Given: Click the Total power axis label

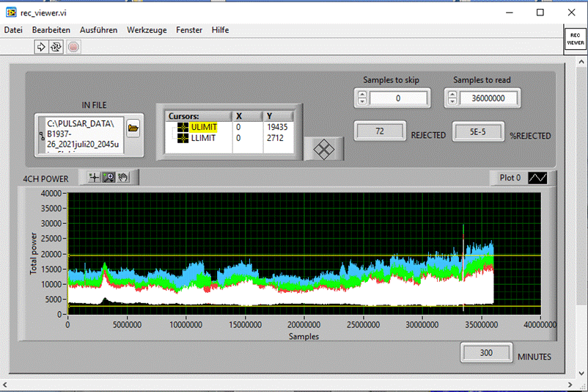Looking at the screenshot, I should [x=34, y=253].
